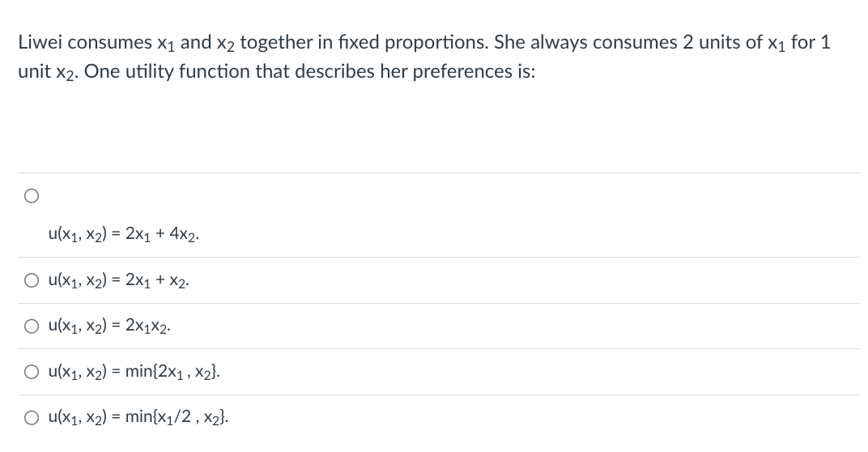Pick the radio button for 2x1x2
The width and height of the screenshot is (868, 452).
(x=30, y=327)
